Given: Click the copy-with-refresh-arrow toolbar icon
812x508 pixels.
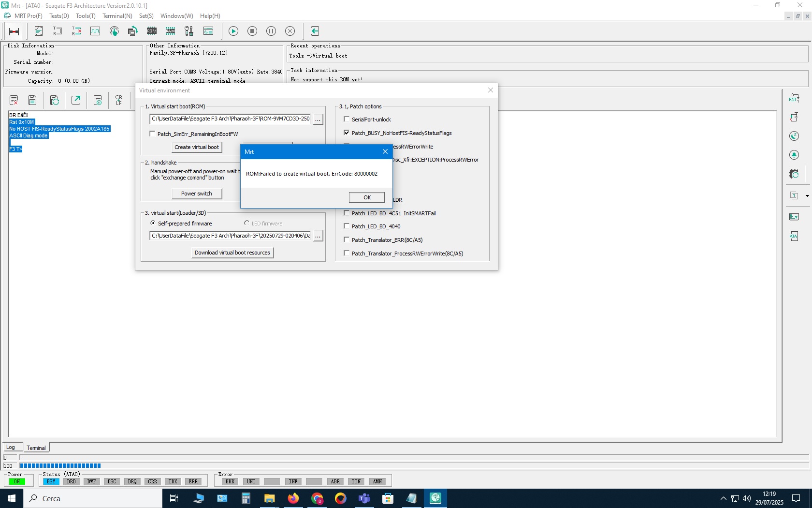Looking at the screenshot, I should [133, 31].
